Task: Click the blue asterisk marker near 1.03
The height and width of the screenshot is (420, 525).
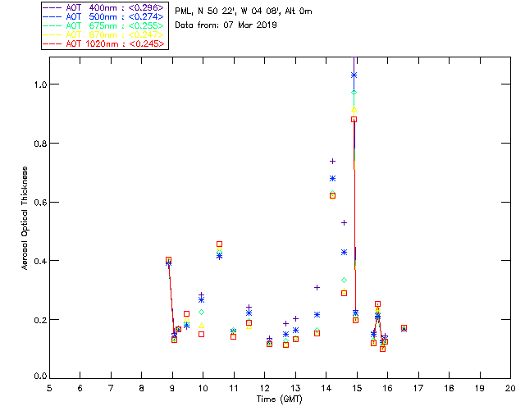Action: [x=354, y=75]
